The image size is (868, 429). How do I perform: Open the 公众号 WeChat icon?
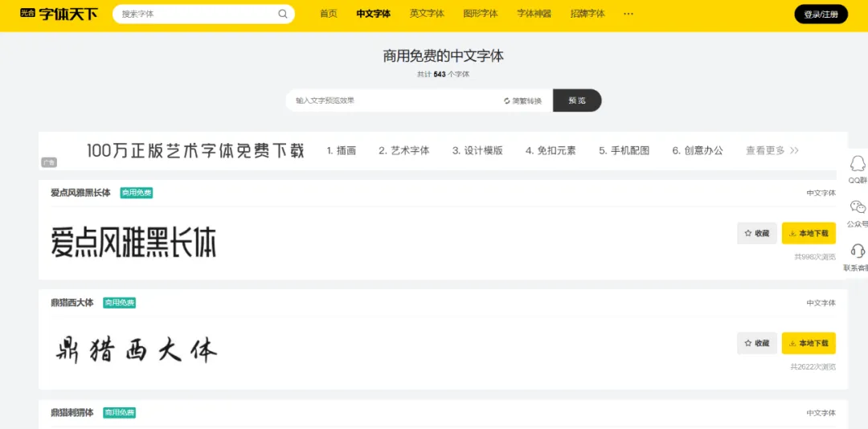(858, 207)
